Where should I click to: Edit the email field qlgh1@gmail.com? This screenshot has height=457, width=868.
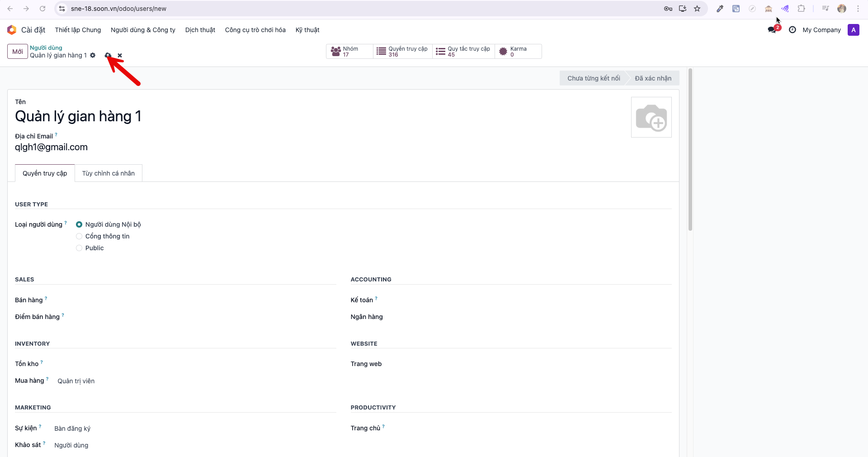[x=51, y=147]
